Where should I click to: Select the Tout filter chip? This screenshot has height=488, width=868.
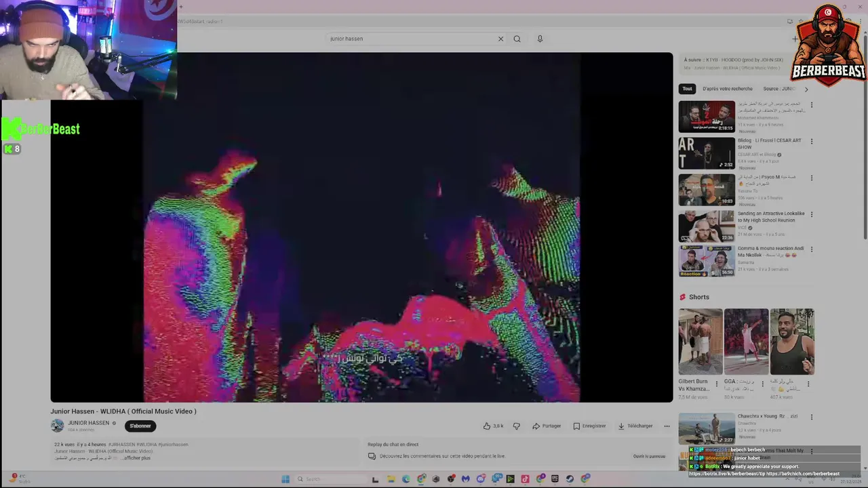click(x=688, y=89)
